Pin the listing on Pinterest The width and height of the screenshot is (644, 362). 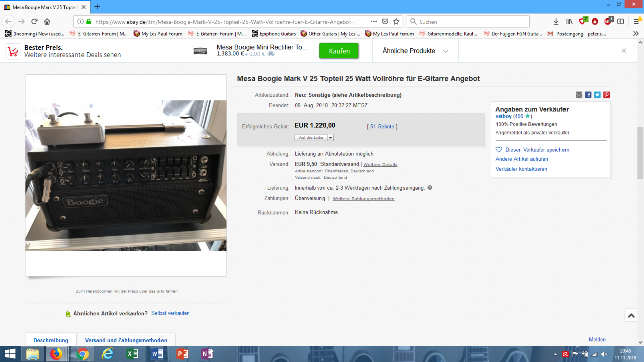607,95
